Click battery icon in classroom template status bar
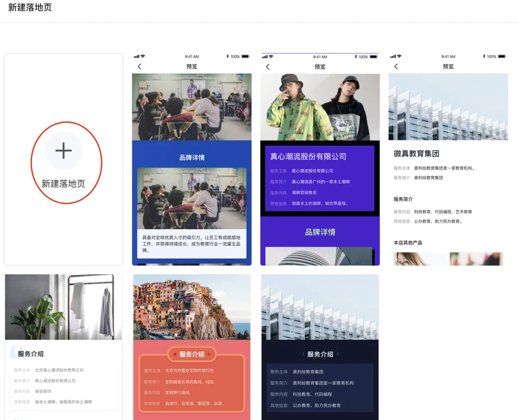The height and width of the screenshot is (420, 519). click(245, 57)
